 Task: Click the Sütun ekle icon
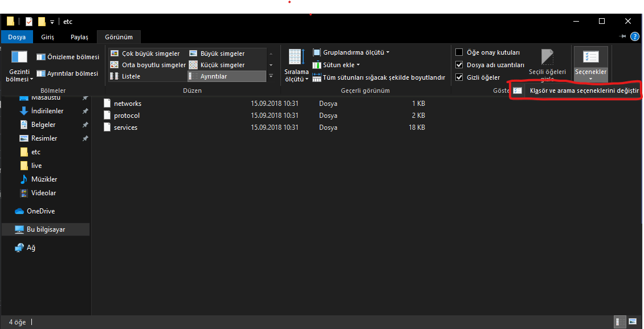[x=317, y=65]
